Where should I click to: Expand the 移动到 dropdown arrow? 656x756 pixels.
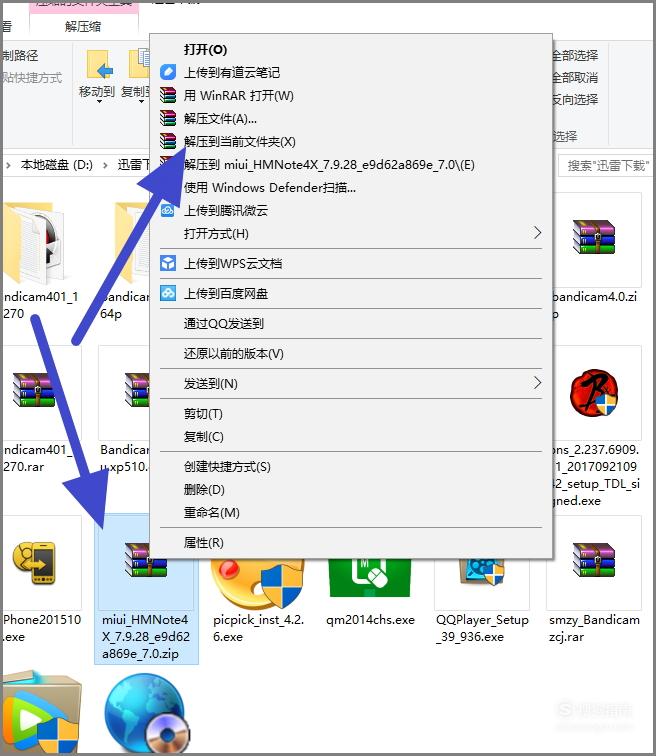(99, 101)
